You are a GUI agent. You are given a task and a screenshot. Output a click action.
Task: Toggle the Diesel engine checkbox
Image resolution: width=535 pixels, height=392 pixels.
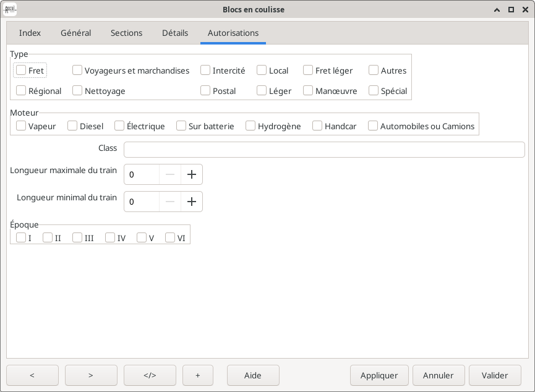(x=73, y=126)
